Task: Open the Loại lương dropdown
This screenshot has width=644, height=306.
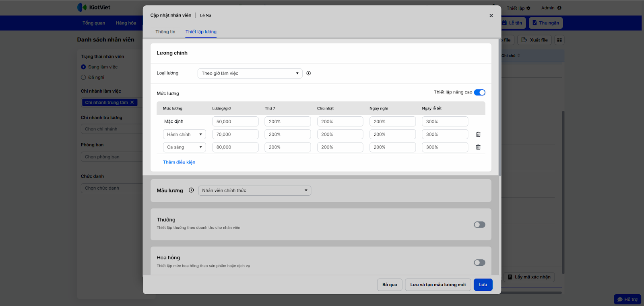Action: click(250, 73)
